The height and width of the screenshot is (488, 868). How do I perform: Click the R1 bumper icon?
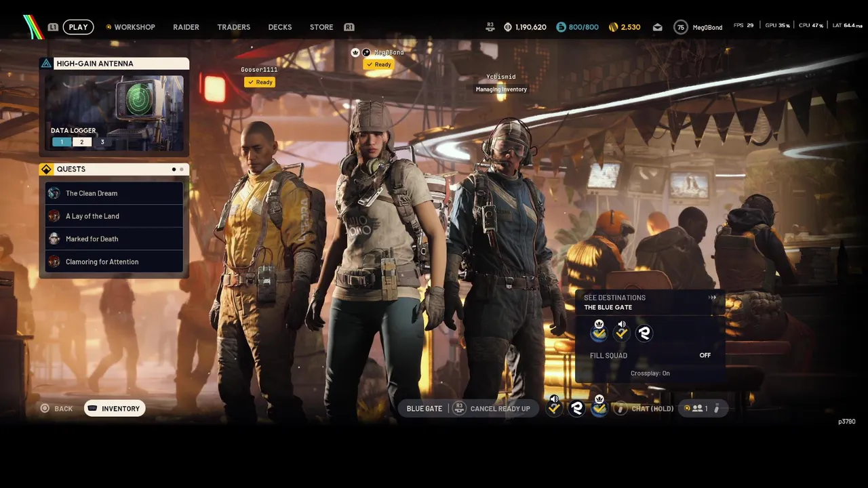click(x=349, y=27)
